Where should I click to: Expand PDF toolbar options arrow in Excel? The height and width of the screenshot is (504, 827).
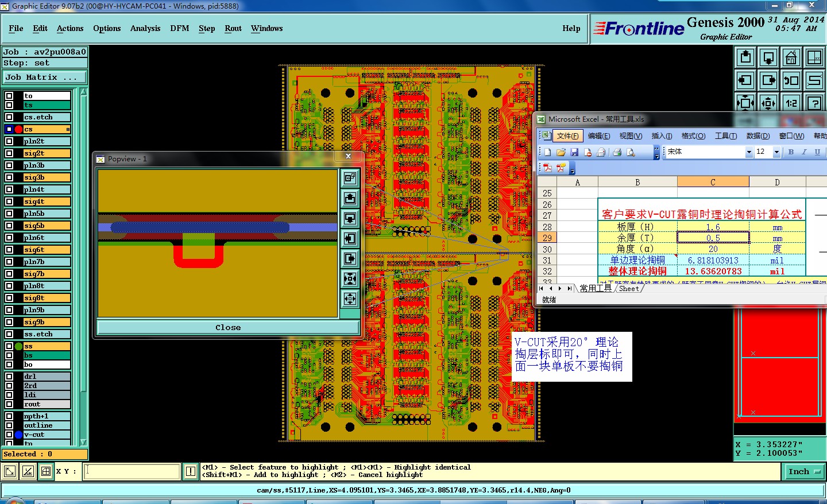(x=573, y=168)
